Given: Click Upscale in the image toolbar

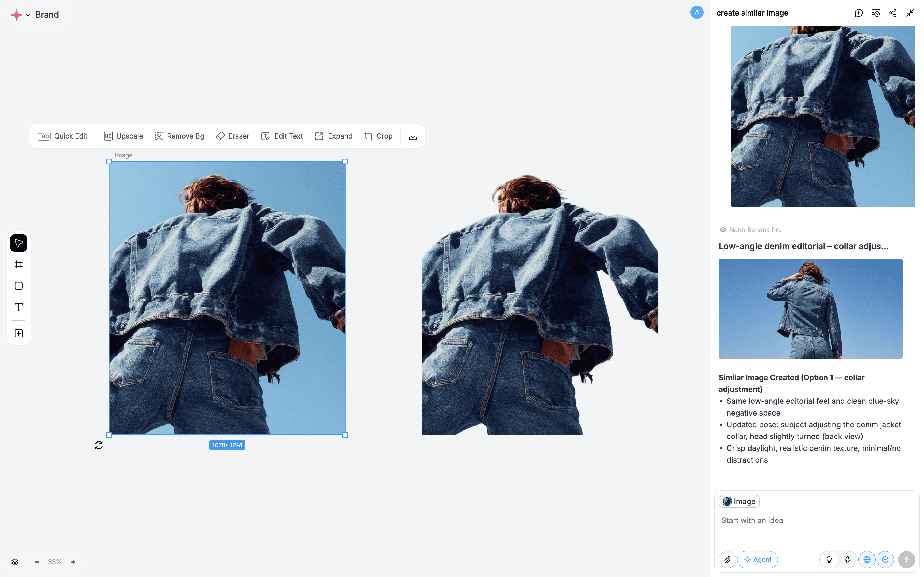Looking at the screenshot, I should [123, 136].
